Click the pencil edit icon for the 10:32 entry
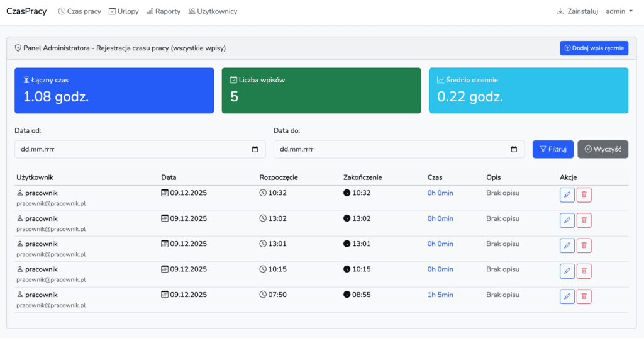The width and height of the screenshot is (644, 338). coord(567,194)
